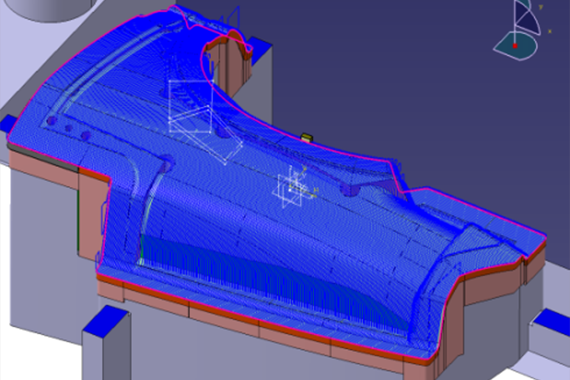Select the teal base plane of the compass
The image size is (570, 380).
click(515, 46)
